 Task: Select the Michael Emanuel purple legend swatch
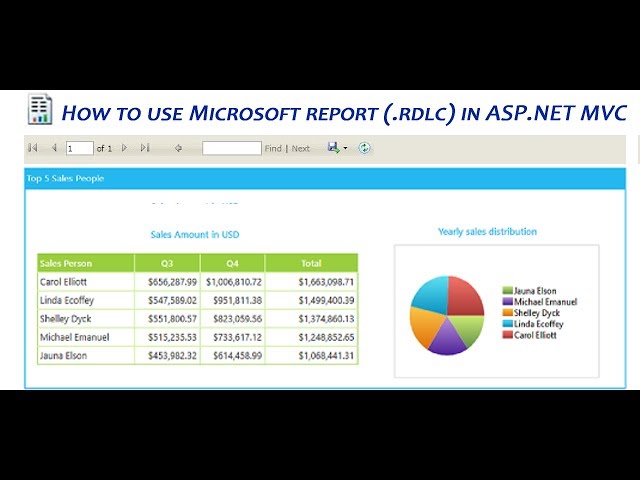click(x=507, y=302)
